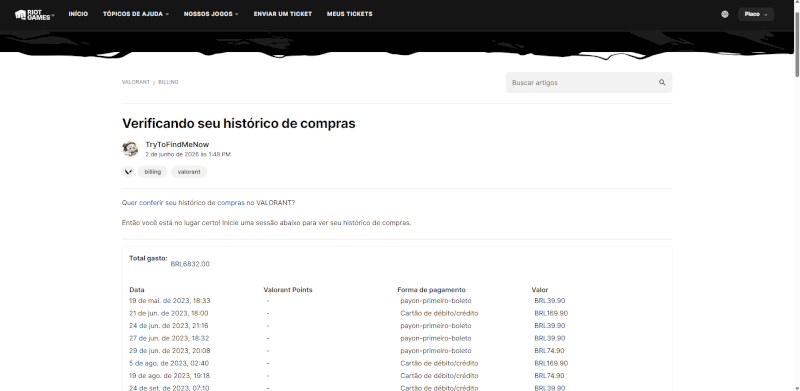The height and width of the screenshot is (391, 800).
Task: Click payment method for 5 de ago. row
Action: point(439,363)
